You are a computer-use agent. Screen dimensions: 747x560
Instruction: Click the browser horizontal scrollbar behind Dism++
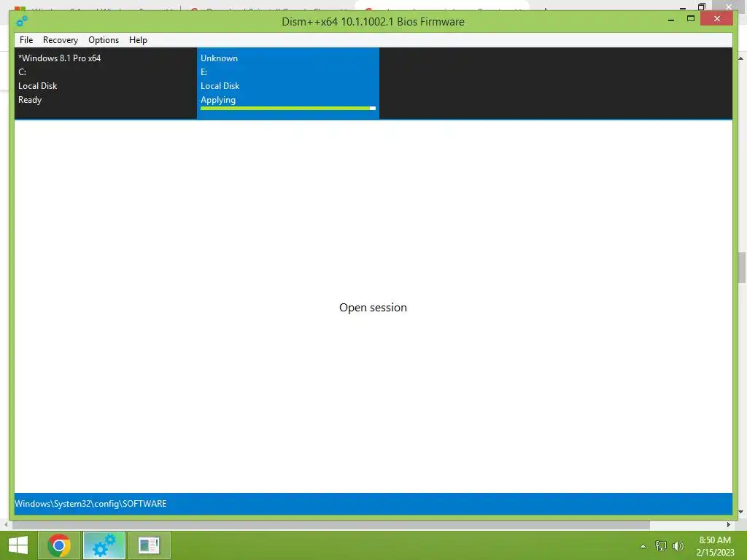(331, 525)
